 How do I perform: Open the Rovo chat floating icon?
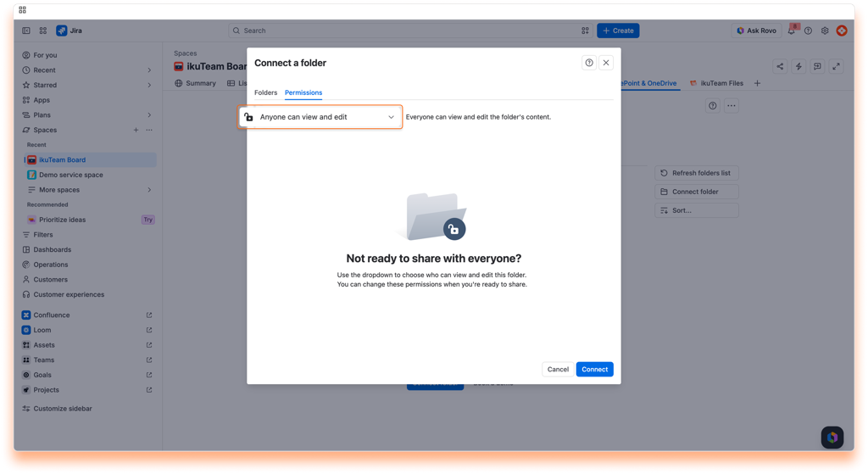click(x=832, y=437)
